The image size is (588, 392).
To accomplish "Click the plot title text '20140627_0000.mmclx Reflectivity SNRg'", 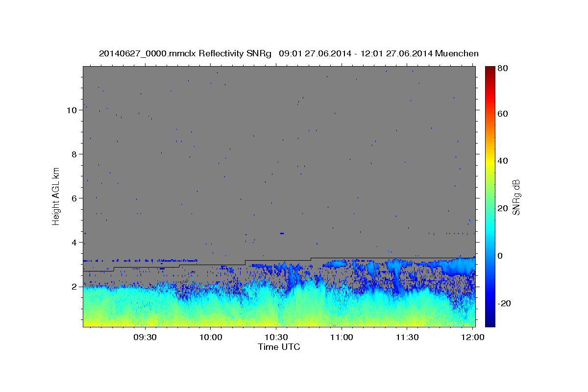I will [185, 53].
